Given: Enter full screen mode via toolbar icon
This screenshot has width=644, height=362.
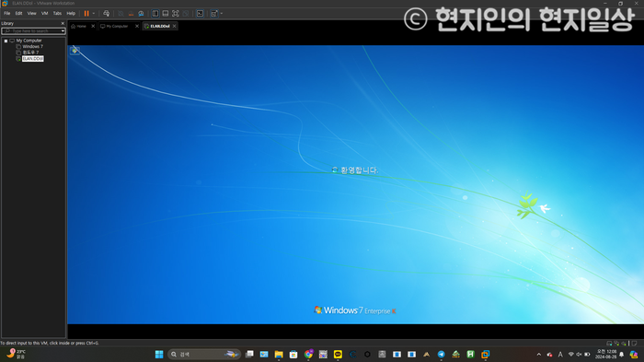Looking at the screenshot, I should coord(176,14).
